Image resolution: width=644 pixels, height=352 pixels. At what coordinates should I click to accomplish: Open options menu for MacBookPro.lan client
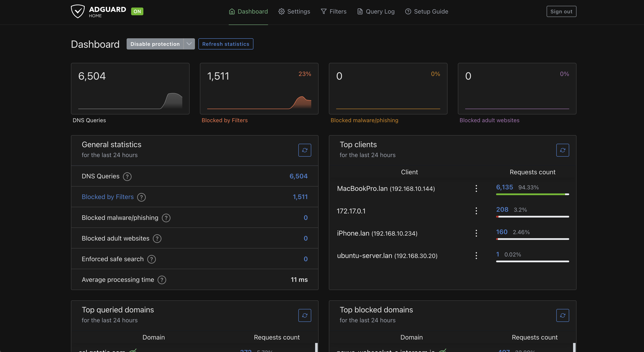[x=476, y=188]
